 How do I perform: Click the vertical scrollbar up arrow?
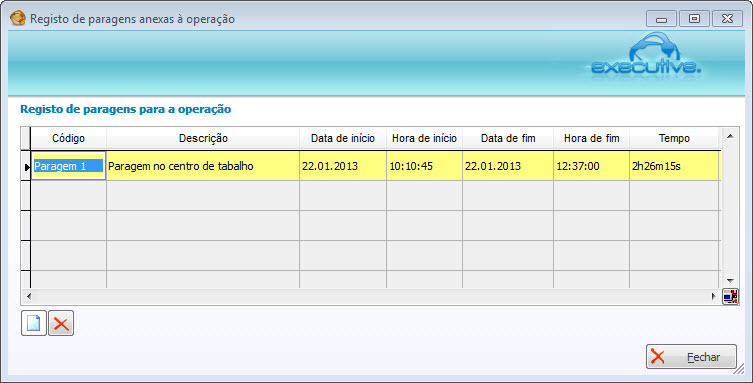pos(730,136)
